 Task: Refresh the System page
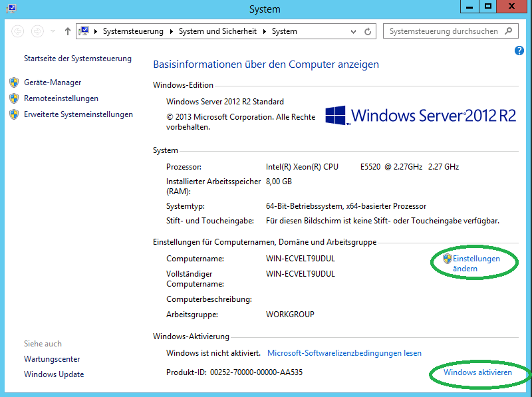pos(368,31)
